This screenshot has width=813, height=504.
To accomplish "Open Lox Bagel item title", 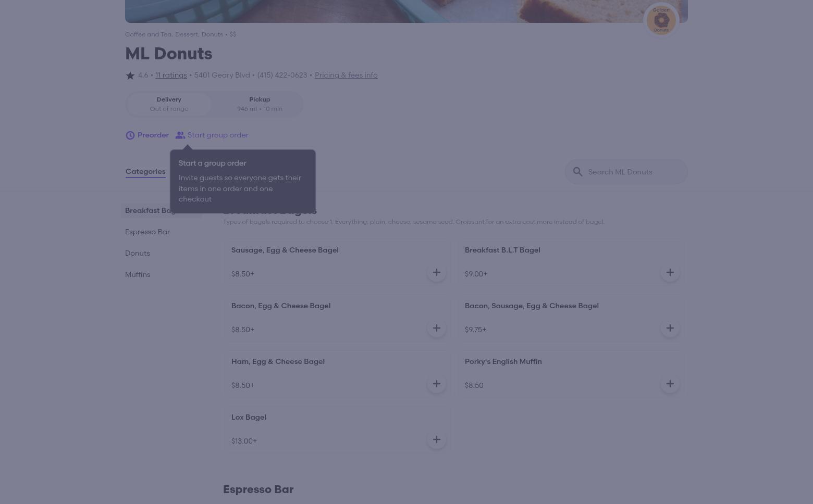I will coord(249,417).
